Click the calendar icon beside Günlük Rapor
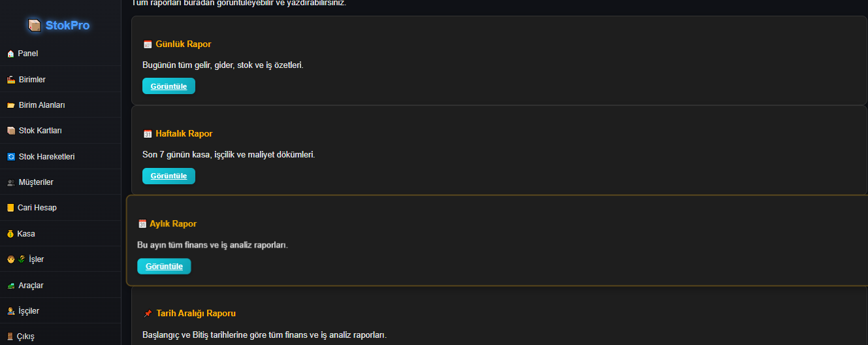Image resolution: width=868 pixels, height=345 pixels. coord(148,44)
